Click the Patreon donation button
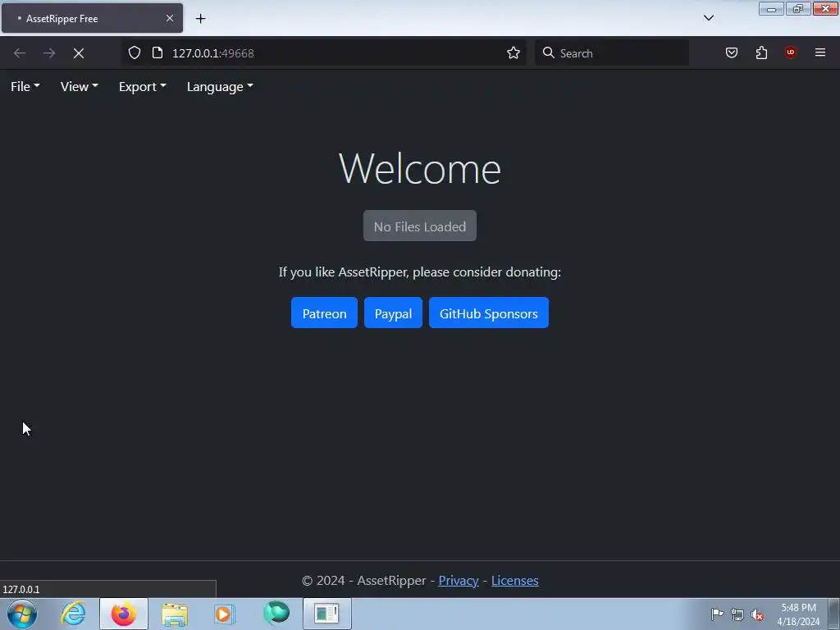Viewport: 840px width, 630px height. (x=324, y=313)
